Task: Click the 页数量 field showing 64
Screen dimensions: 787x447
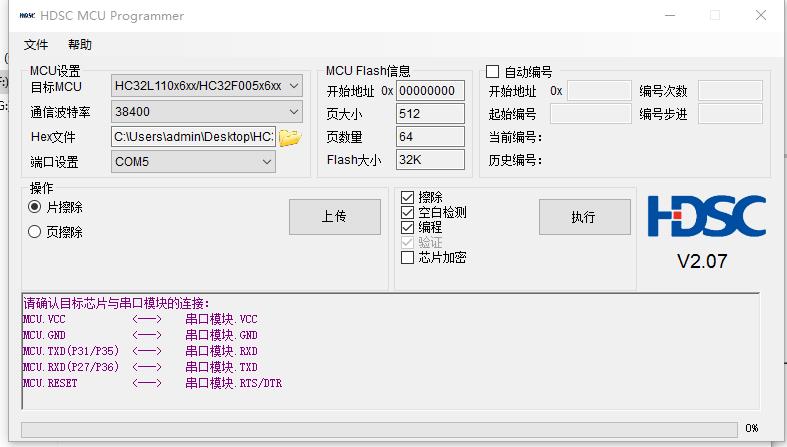Action: 431,136
